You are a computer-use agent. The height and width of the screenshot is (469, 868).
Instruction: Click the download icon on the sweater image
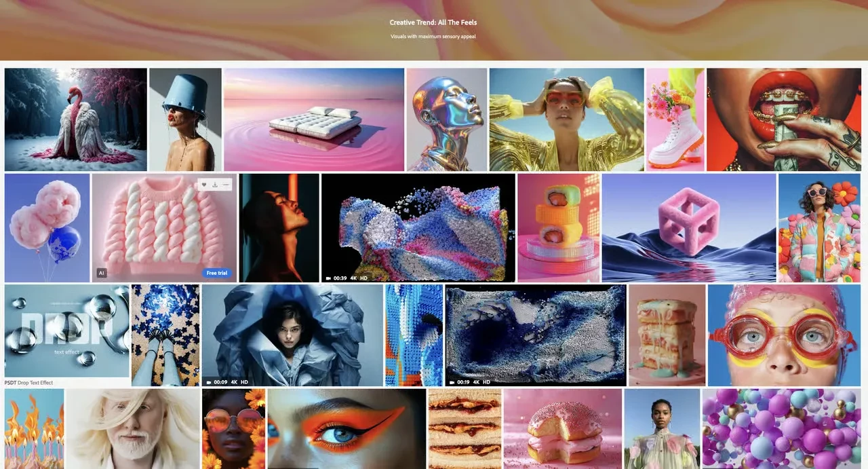215,185
